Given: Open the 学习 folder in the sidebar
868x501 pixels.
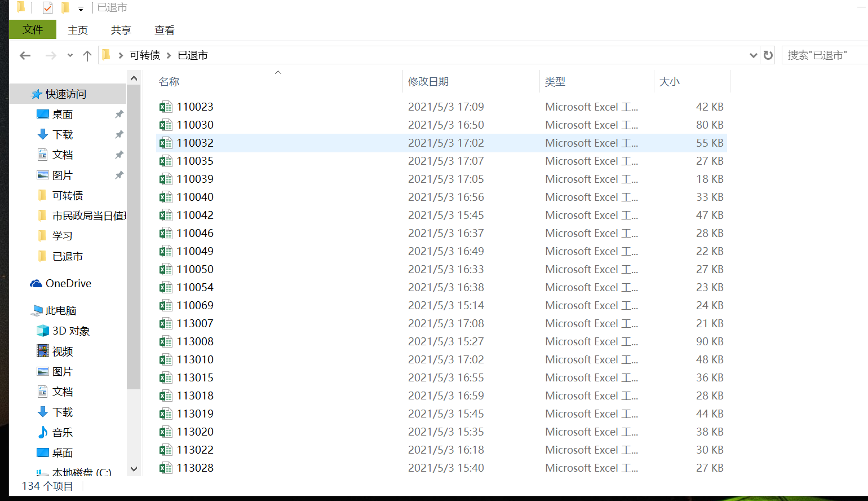Looking at the screenshot, I should click(62, 236).
